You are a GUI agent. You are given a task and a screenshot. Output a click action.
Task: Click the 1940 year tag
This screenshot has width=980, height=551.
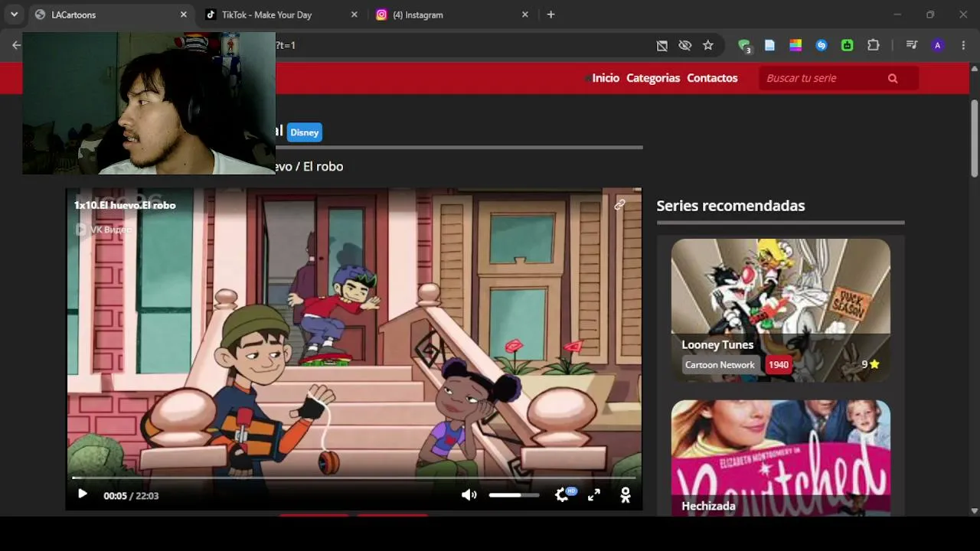pyautogui.click(x=779, y=365)
